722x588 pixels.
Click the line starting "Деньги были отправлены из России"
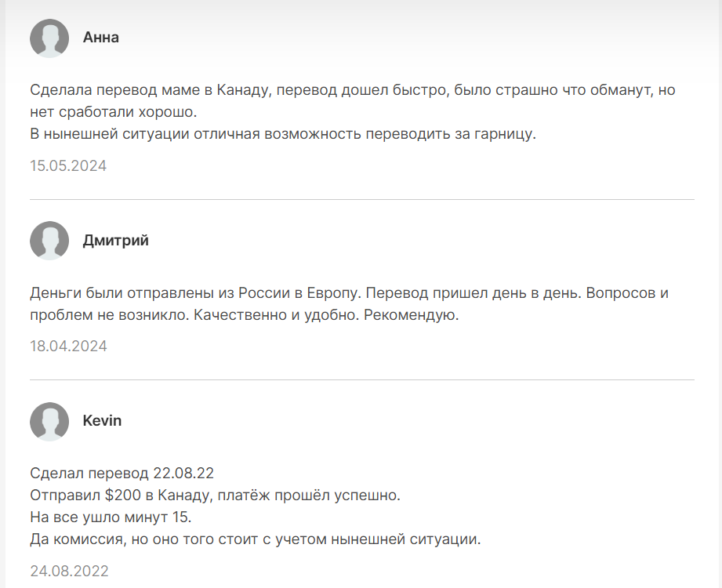pyautogui.click(x=349, y=293)
